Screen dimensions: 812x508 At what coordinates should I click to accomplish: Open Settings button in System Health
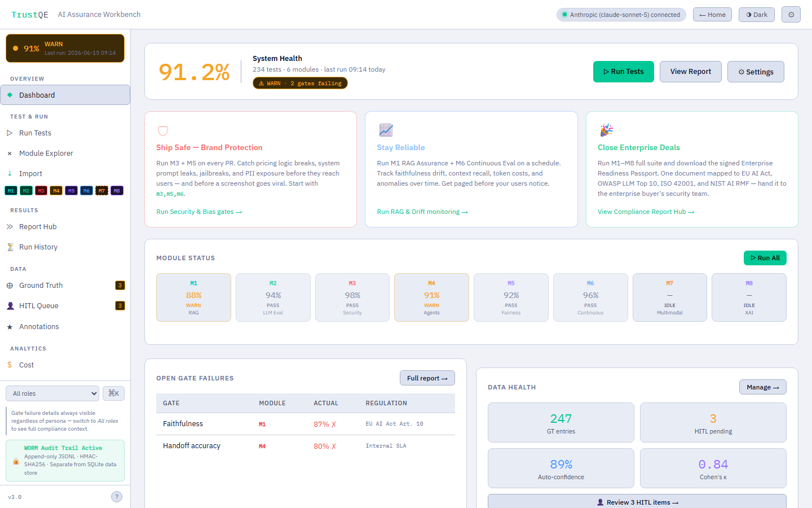[x=756, y=72]
